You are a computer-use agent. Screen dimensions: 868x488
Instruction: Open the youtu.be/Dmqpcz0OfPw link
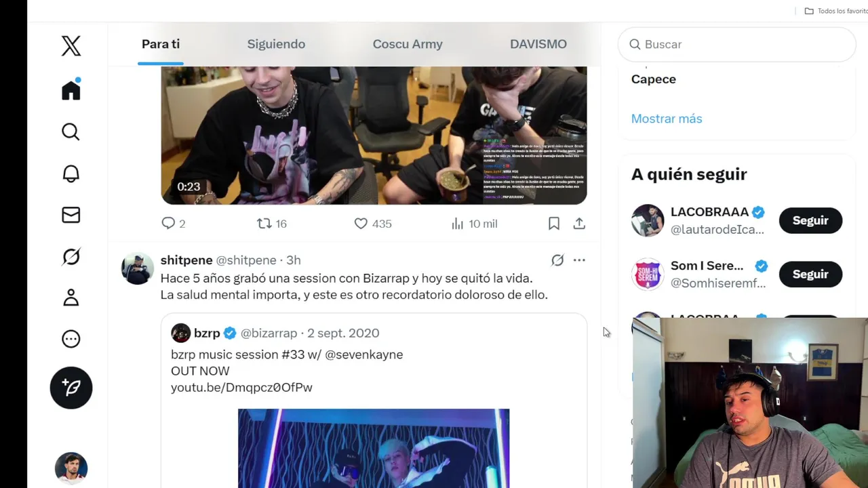[241, 388]
